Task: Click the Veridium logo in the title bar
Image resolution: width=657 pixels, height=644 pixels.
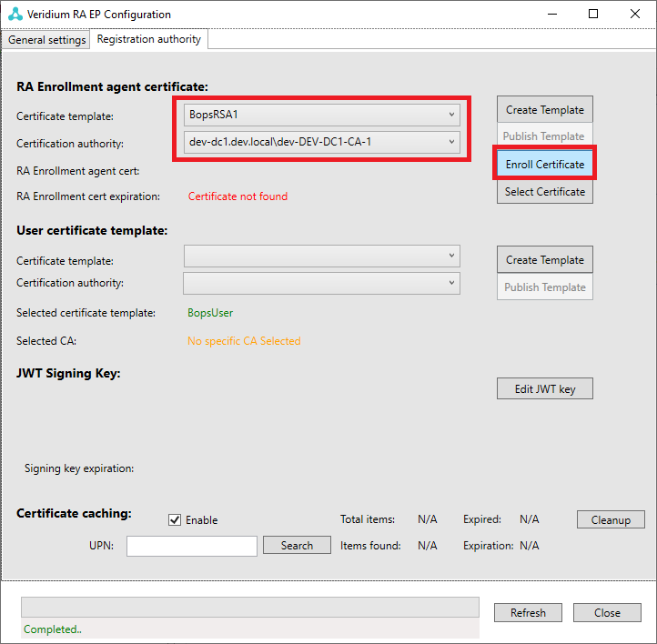Action: pyautogui.click(x=15, y=15)
